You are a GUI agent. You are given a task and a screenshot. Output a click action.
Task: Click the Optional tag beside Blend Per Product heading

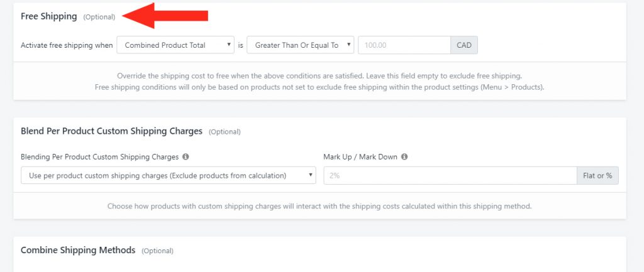[225, 132]
